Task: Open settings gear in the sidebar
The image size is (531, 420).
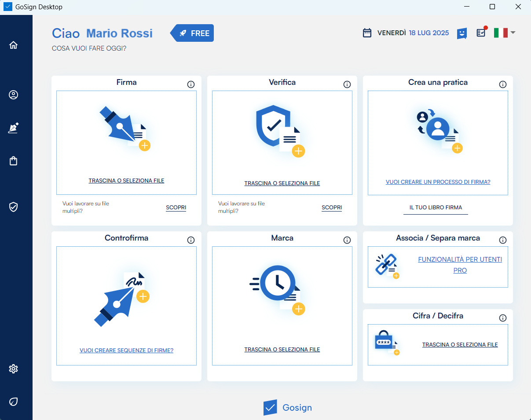Action: click(14, 369)
